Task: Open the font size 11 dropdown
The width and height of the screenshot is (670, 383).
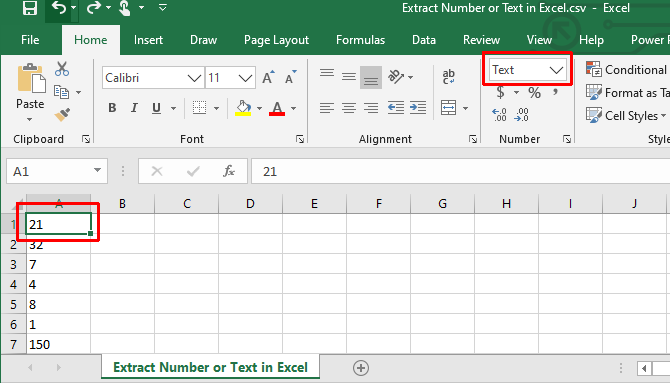Action: pos(245,78)
